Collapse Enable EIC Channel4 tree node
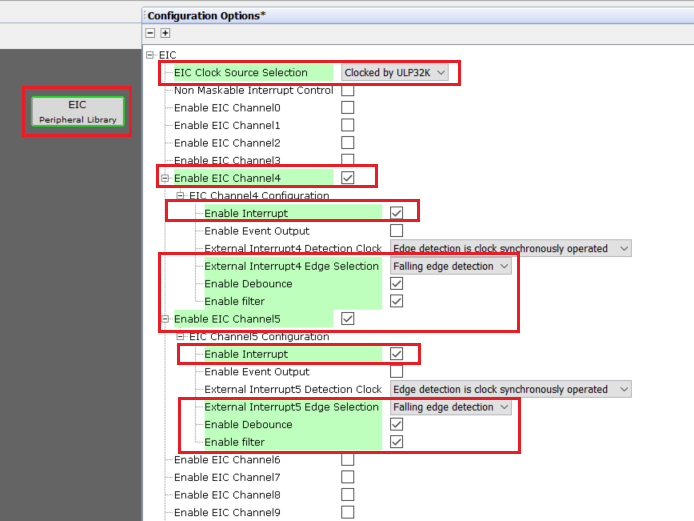 (x=165, y=178)
